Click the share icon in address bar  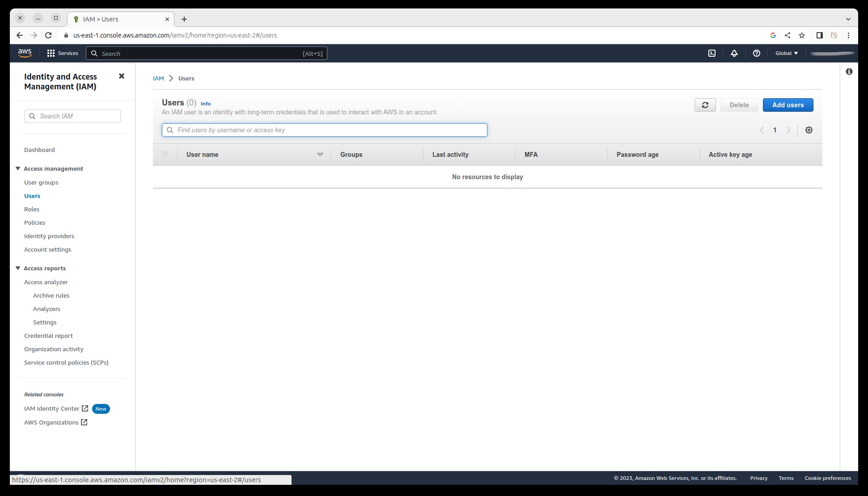[x=788, y=35]
